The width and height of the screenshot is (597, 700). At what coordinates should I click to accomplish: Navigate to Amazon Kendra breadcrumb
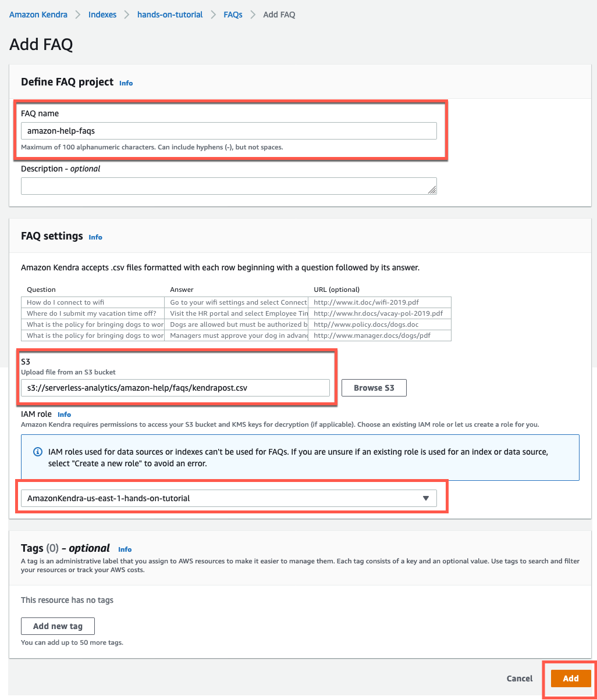(38, 14)
